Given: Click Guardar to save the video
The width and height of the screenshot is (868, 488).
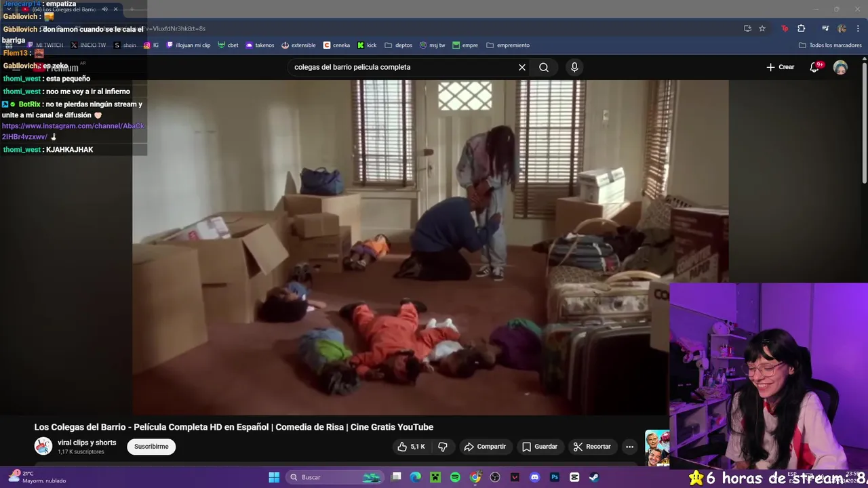Looking at the screenshot, I should tap(540, 447).
